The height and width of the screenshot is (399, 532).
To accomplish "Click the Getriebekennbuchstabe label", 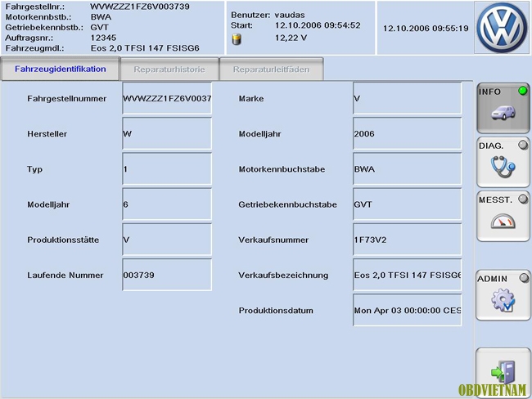I will (288, 204).
